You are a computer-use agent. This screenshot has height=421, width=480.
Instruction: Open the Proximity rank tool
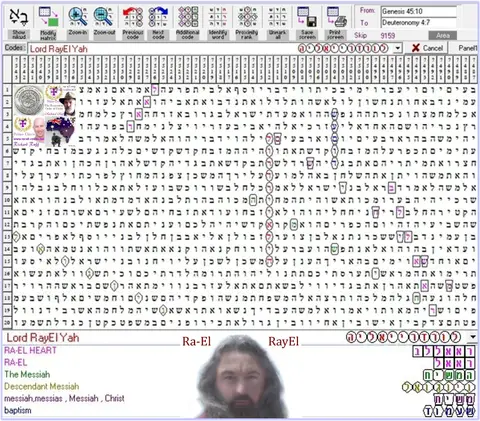pos(247,22)
